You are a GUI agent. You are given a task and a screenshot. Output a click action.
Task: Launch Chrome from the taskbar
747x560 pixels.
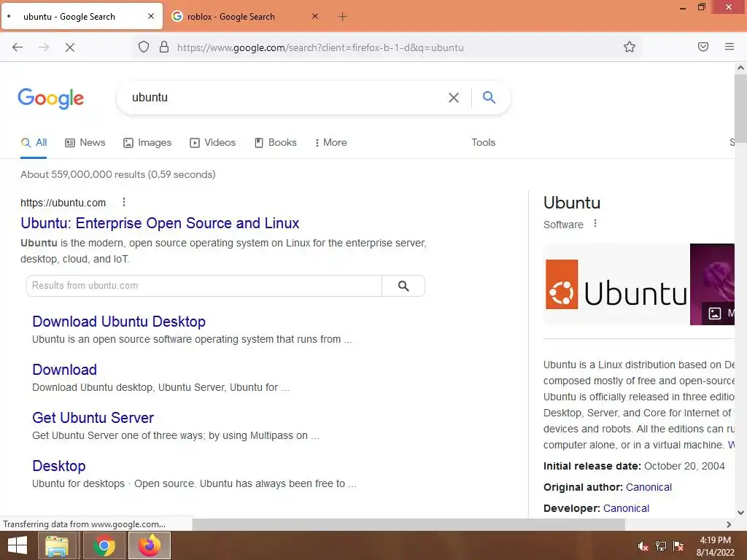(x=104, y=545)
